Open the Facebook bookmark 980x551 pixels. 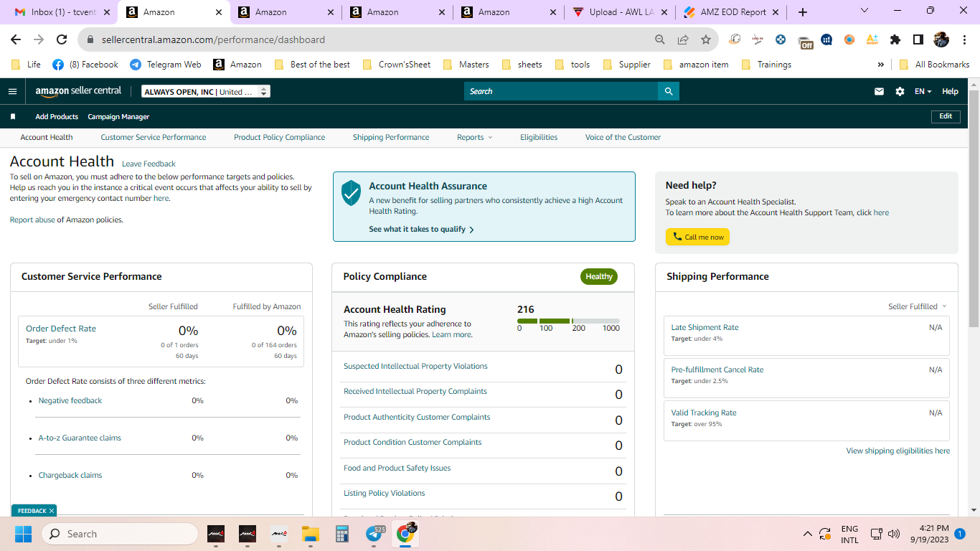85,64
